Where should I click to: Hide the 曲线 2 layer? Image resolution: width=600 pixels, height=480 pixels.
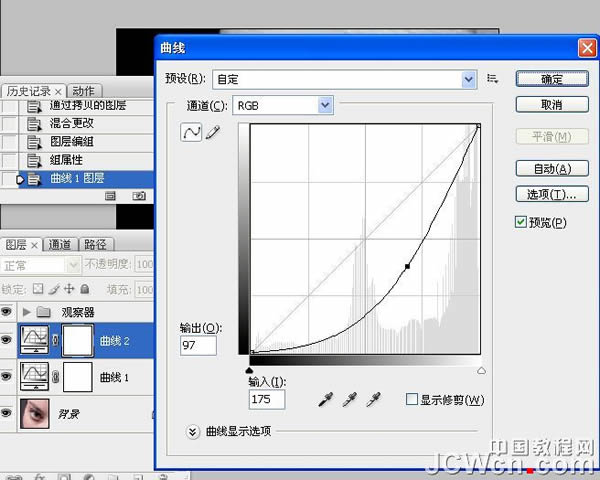(6, 340)
